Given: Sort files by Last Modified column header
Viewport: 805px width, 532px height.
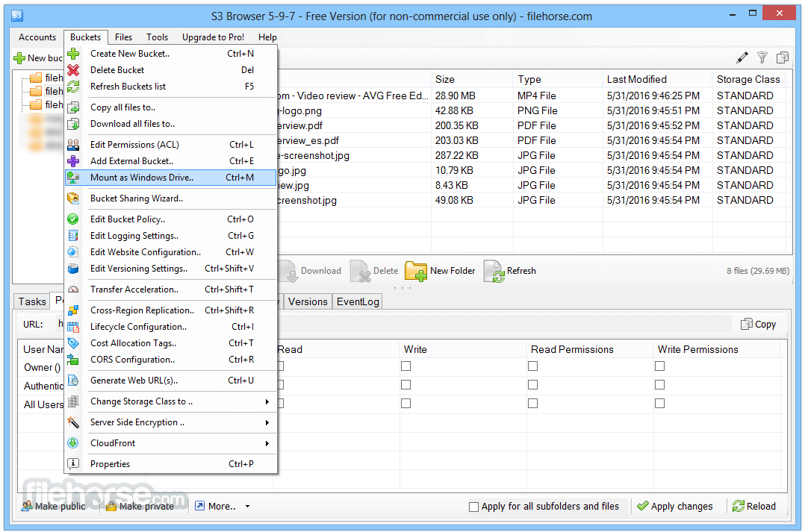Looking at the screenshot, I should tap(656, 80).
